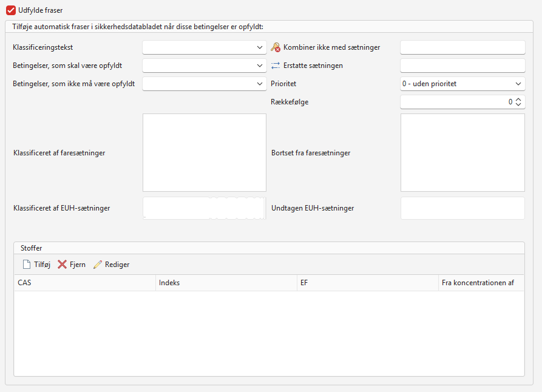Viewport: 542px width, 392px height.
Task: Open the Klassificeringstekst dropdown
Action: [x=205, y=47]
